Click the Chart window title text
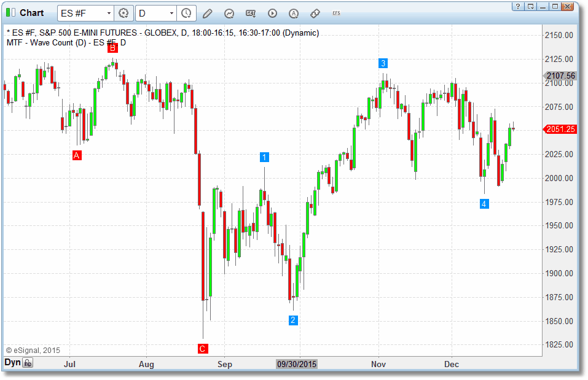588x380 pixels. pos(31,13)
